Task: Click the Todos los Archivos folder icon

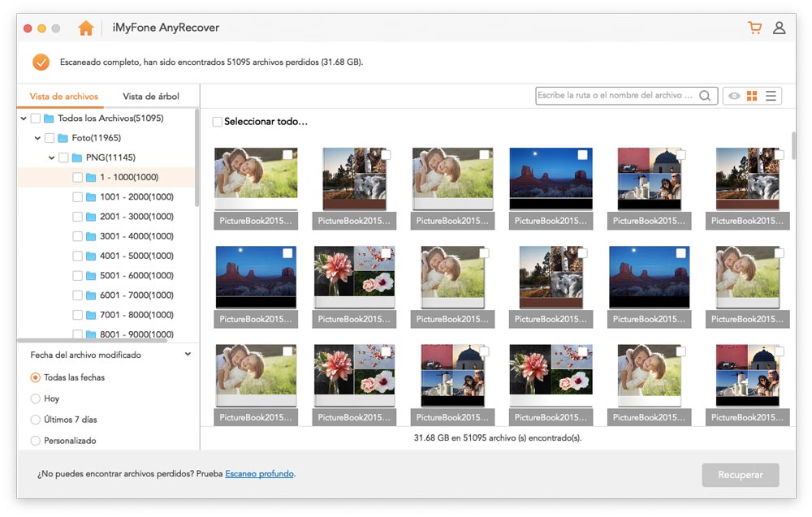Action: point(50,118)
